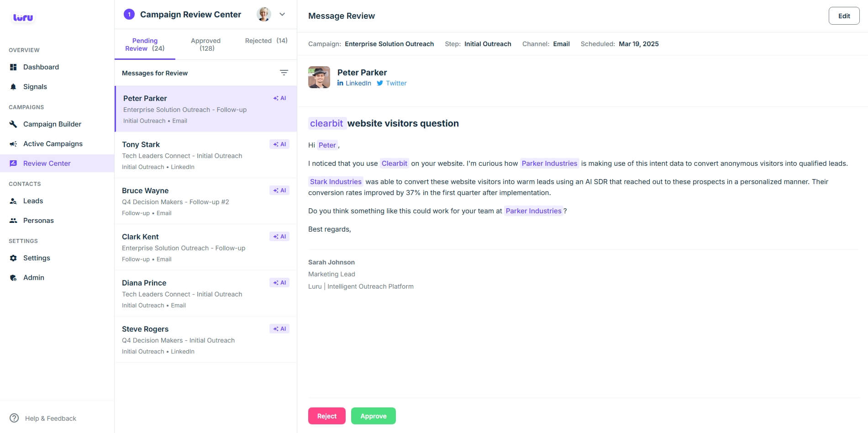Open Personas people icon
Screen dimensions: 868x433
[x=13, y=221]
